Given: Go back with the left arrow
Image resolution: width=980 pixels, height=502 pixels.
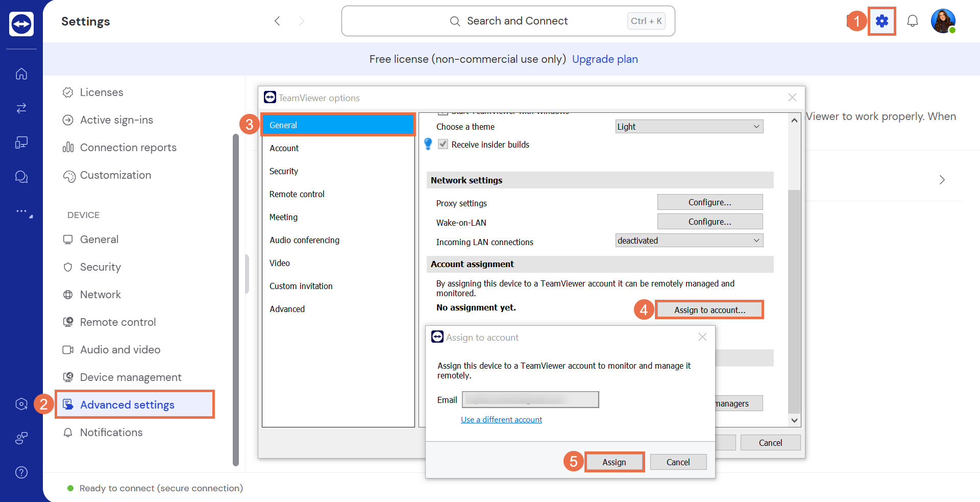Looking at the screenshot, I should [277, 21].
